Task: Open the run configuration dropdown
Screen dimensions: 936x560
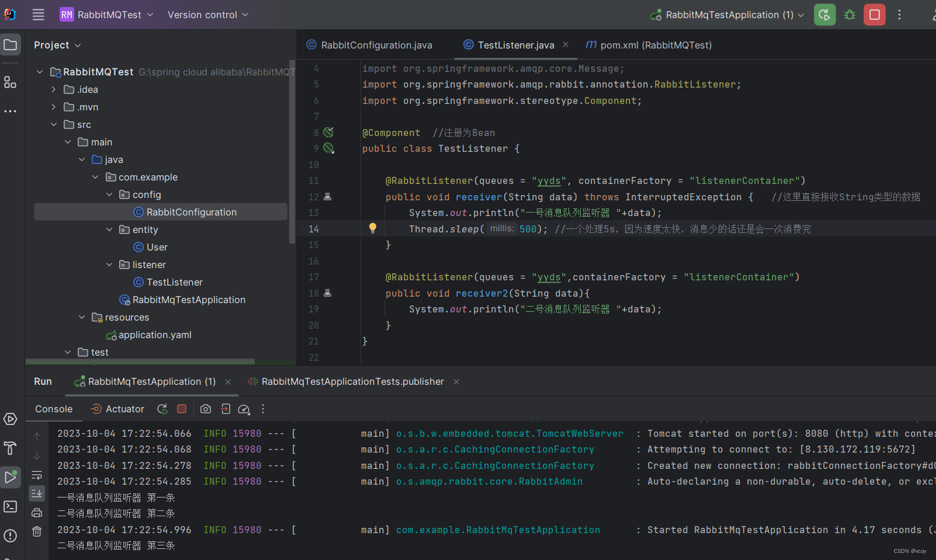Action: click(x=727, y=15)
